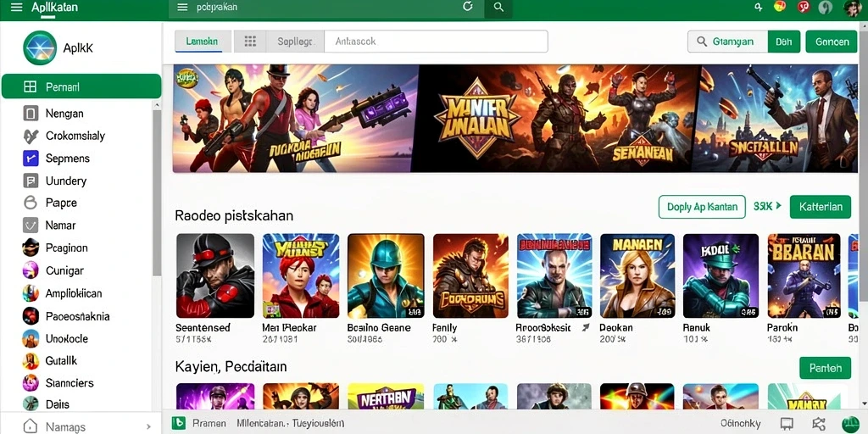
Task: Click the Pcaginon app icon
Action: tap(31, 248)
